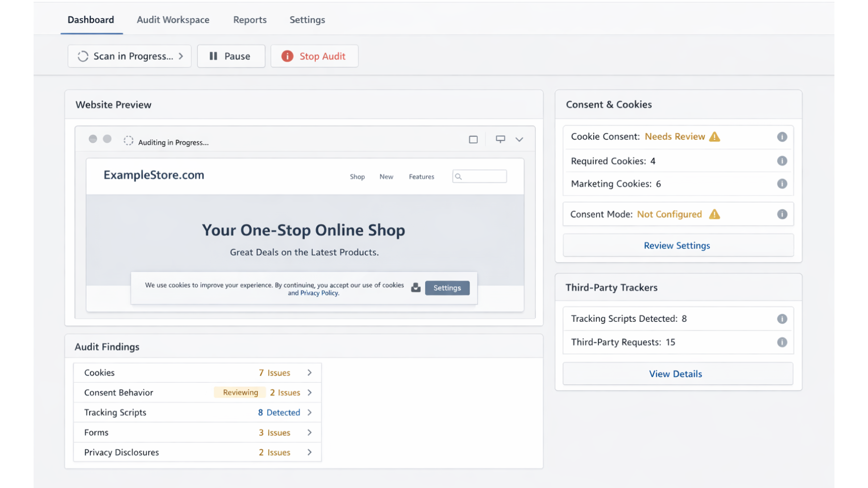Viewport: 868px width, 488px height.
Task: Expand the Privacy Disclosures findings row
Action: pos(309,452)
